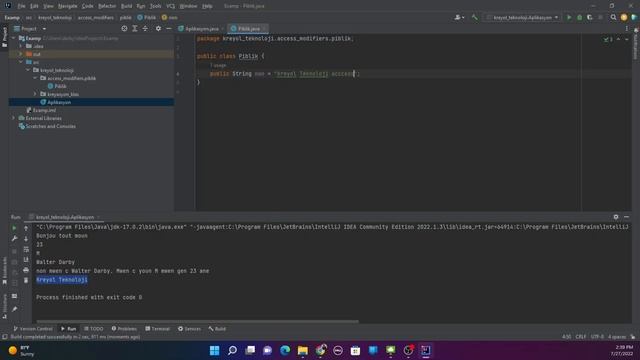The width and height of the screenshot is (640, 360).
Task: Open the Version Control tool window
Action: point(33,329)
